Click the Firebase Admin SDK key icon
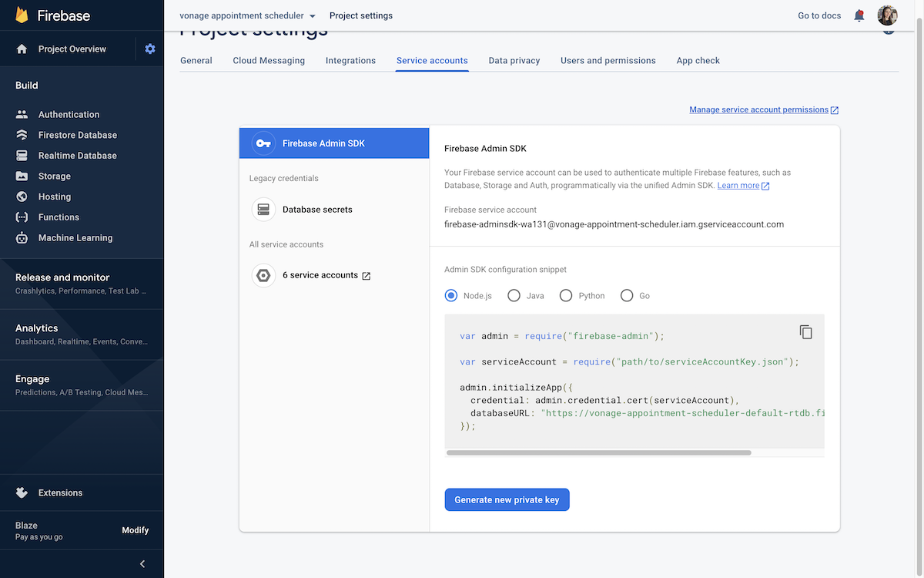The width and height of the screenshot is (924, 578). 263,143
